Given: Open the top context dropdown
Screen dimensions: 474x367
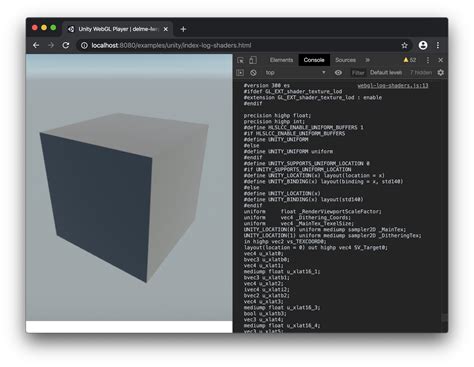Looking at the screenshot, I should click(x=295, y=73).
